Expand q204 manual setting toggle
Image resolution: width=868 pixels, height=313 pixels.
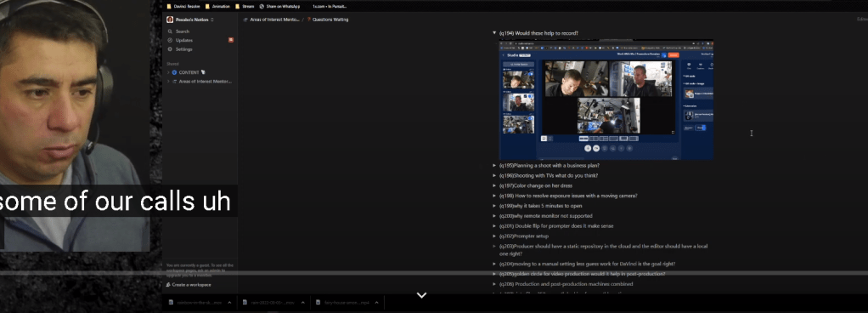pos(494,265)
